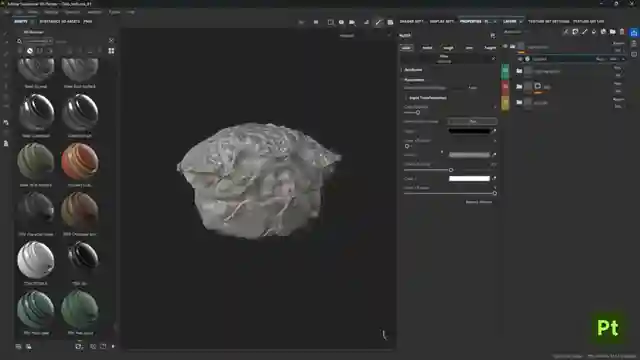Click the blue highlighted icon in right dock
The width and height of the screenshot is (640, 360).
click(634, 33)
